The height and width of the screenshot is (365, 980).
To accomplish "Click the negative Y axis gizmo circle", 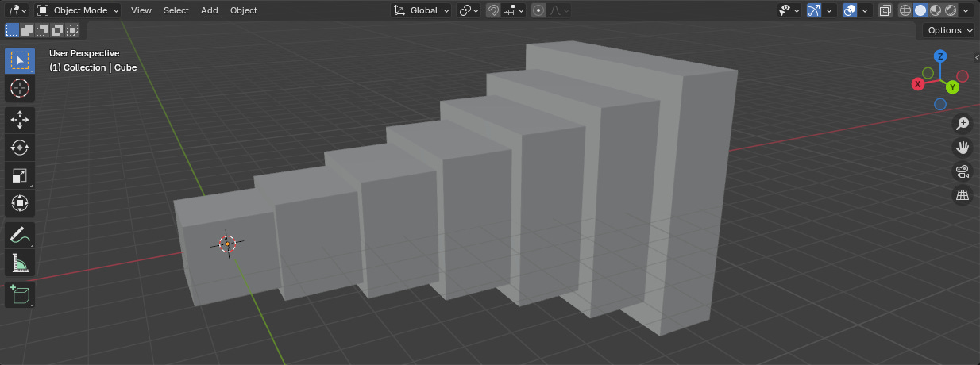I will 928,72.
